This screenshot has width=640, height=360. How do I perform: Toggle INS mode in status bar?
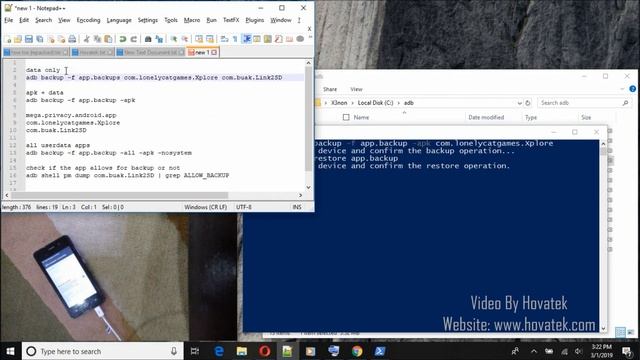point(297,207)
